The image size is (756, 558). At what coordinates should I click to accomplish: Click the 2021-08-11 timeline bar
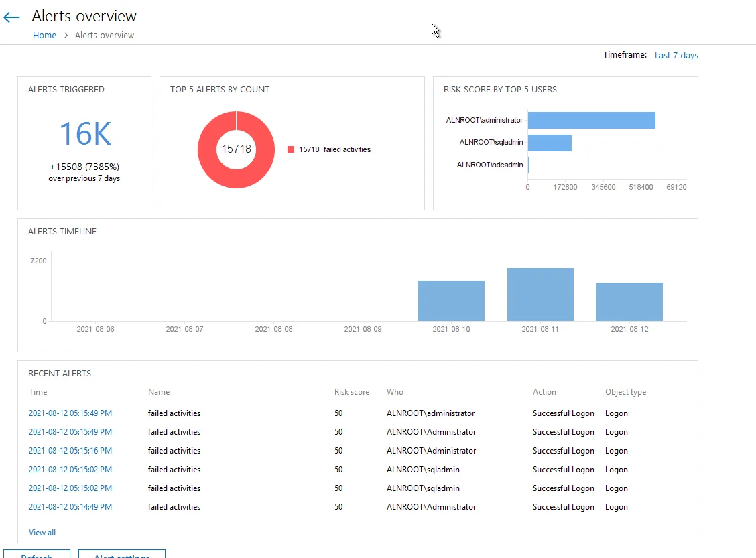pos(540,295)
